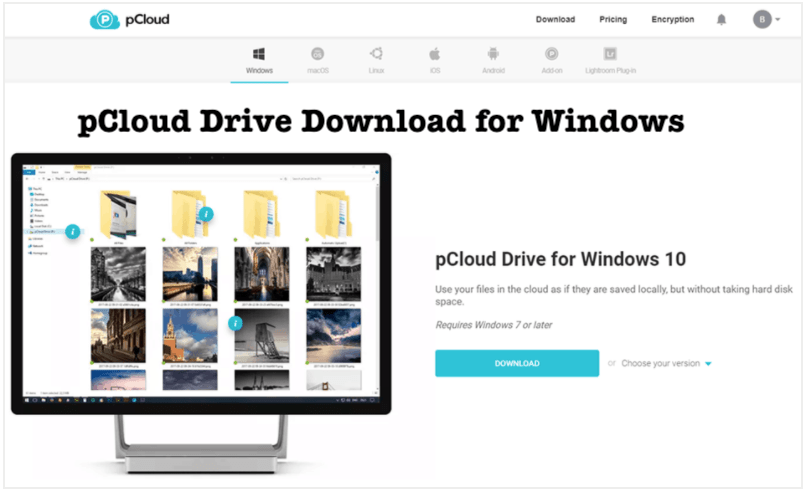Image resolution: width=806 pixels, height=493 pixels.
Task: Click the pCloud logo icon
Action: click(105, 20)
